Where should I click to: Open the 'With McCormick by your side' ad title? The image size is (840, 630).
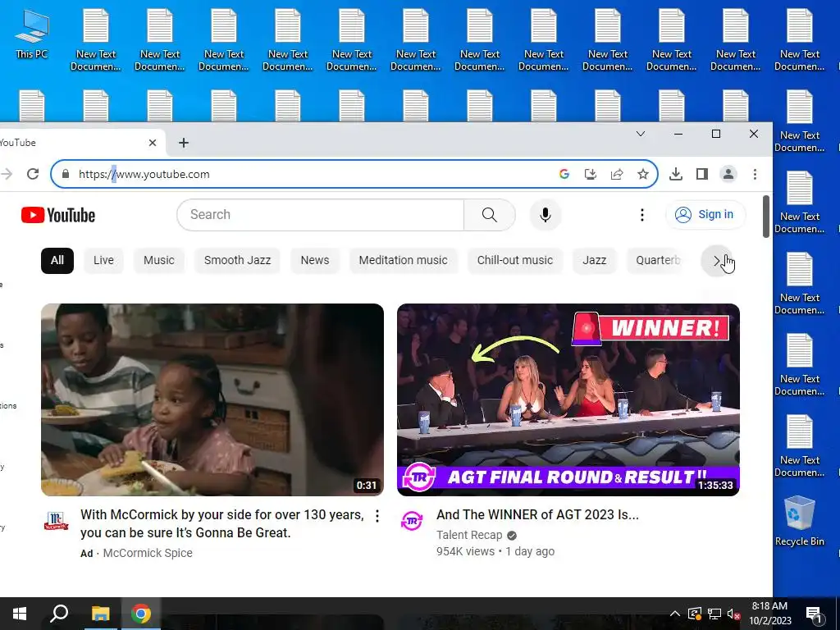(221, 524)
